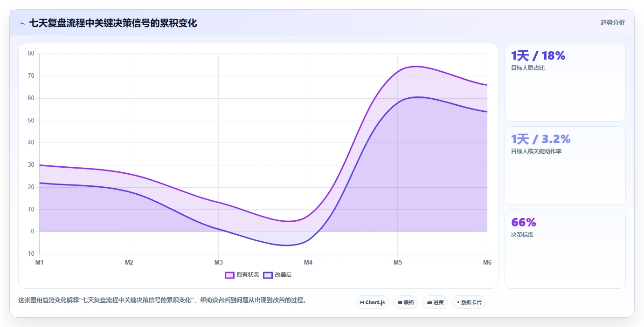Open the 1天 / 3.2% stat card

pyautogui.click(x=565, y=166)
